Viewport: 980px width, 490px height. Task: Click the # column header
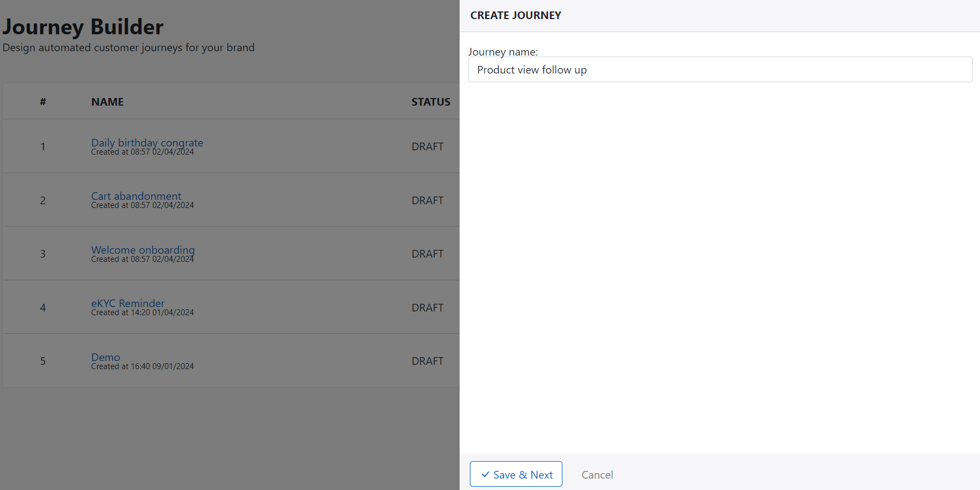[x=43, y=102]
